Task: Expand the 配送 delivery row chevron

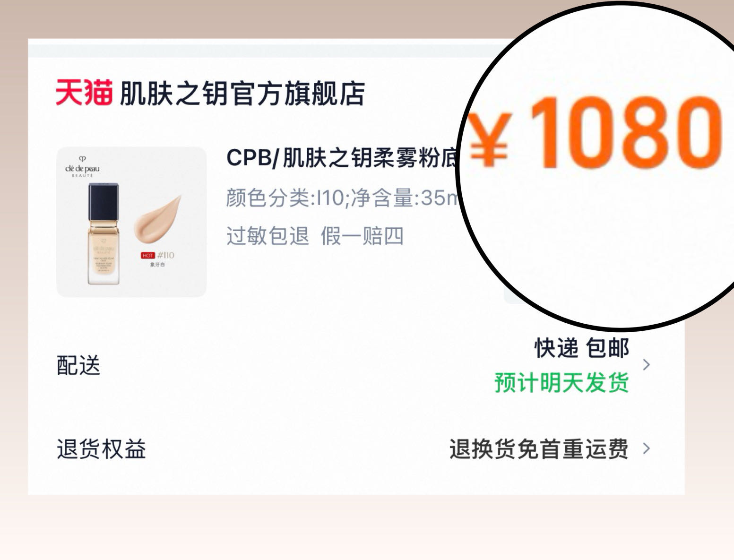Action: [x=647, y=365]
